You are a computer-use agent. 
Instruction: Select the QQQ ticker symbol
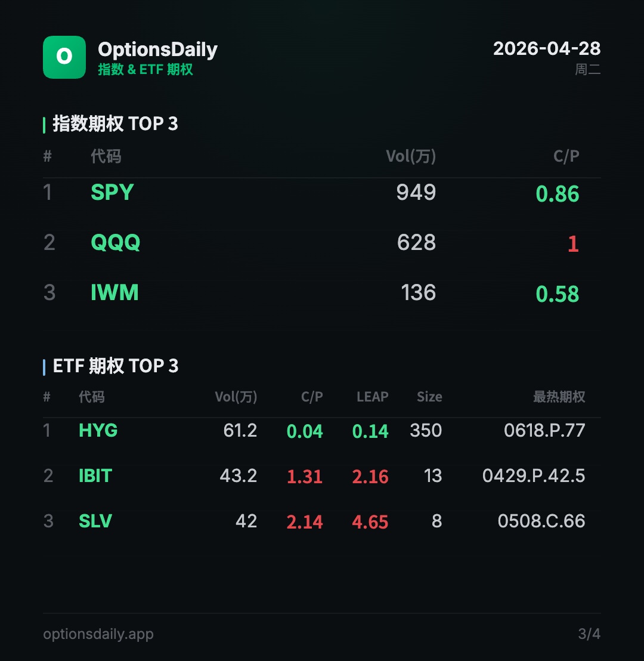pyautogui.click(x=115, y=243)
